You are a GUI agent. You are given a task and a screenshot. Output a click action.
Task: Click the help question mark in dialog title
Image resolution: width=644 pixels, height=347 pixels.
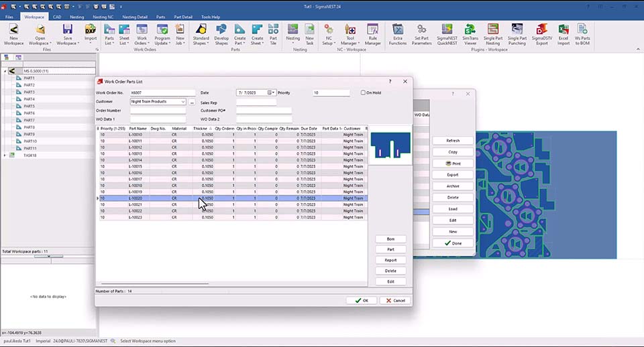[390, 82]
